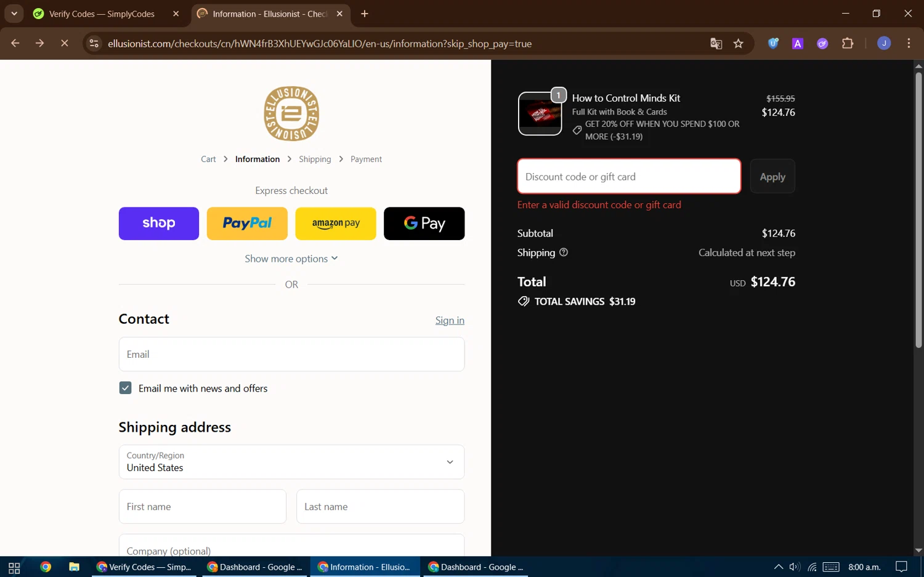Focus Discount code or gift card field
The height and width of the screenshot is (577, 924).
[629, 176]
